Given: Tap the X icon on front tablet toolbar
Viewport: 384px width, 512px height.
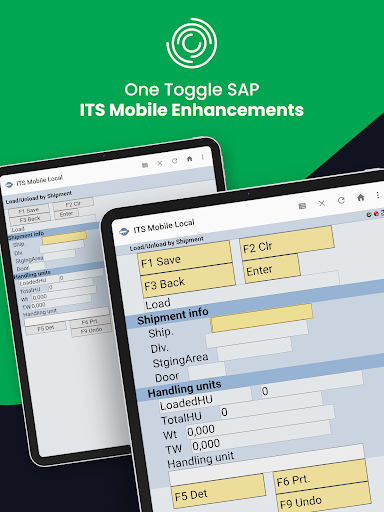Looking at the screenshot, I should tap(322, 203).
